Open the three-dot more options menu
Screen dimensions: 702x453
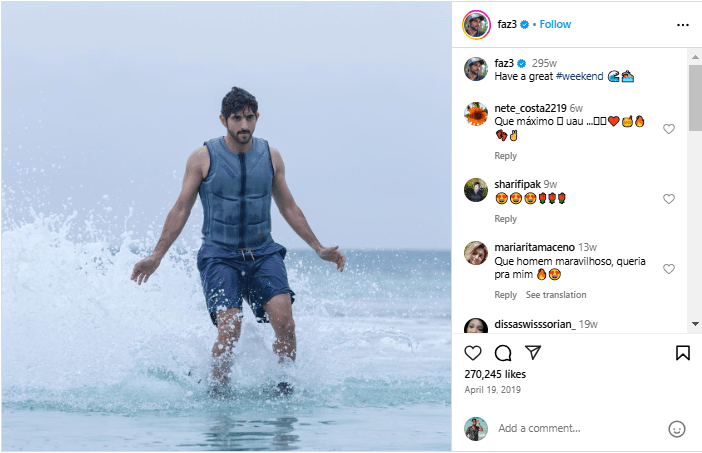pyautogui.click(x=682, y=25)
